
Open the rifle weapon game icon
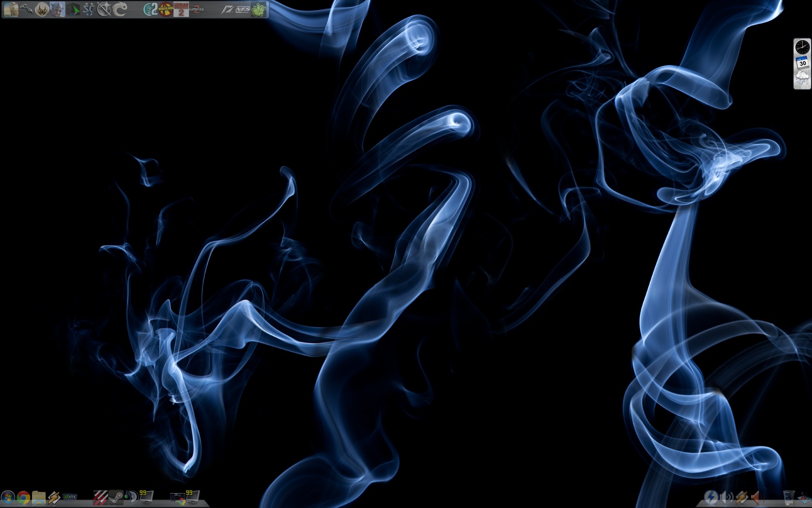pos(27,9)
